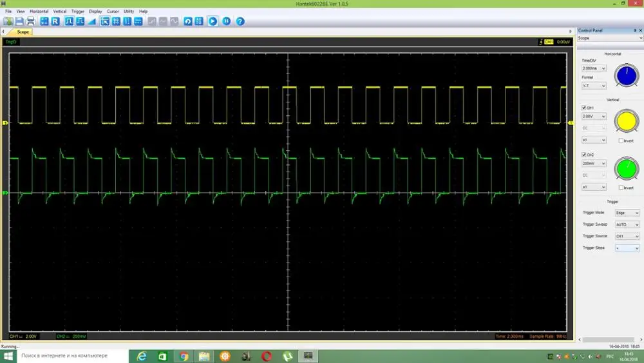
Task: Click the Print toolbar icon
Action: tap(30, 21)
